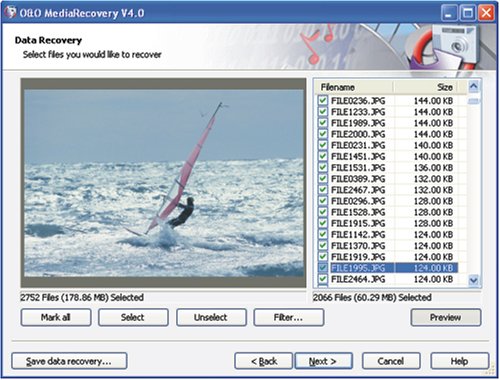Select the FILE1370.JPG filename
Image resolution: width=500 pixels, height=380 pixels.
[x=358, y=246]
